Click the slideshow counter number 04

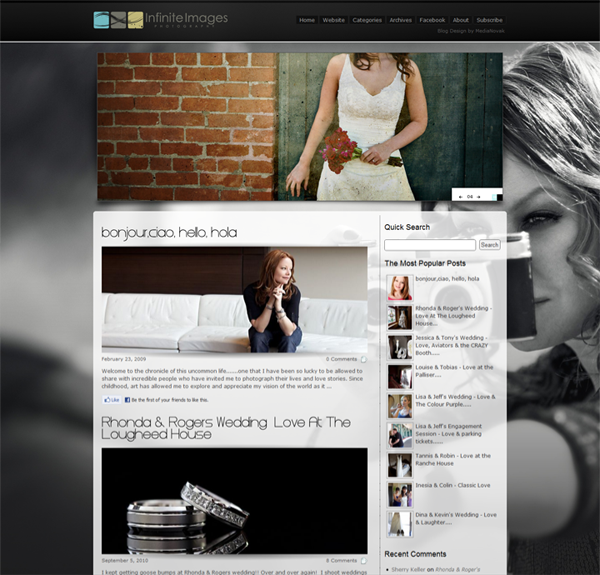[x=470, y=197]
